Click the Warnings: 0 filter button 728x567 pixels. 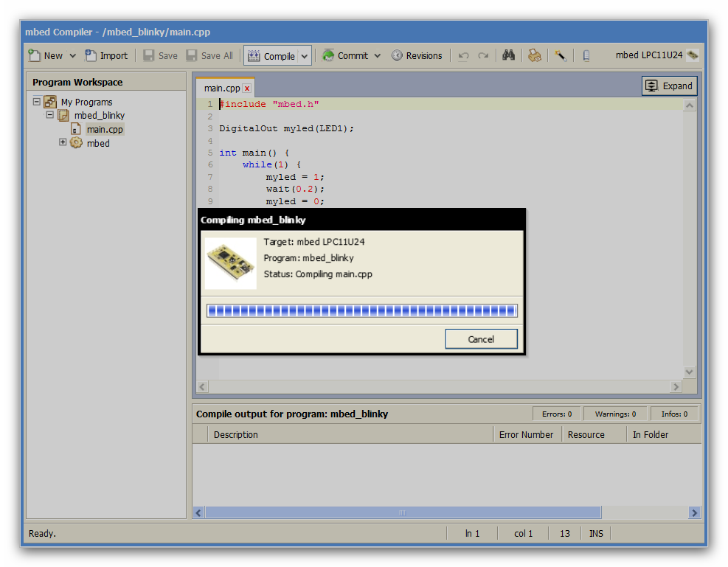coord(615,414)
